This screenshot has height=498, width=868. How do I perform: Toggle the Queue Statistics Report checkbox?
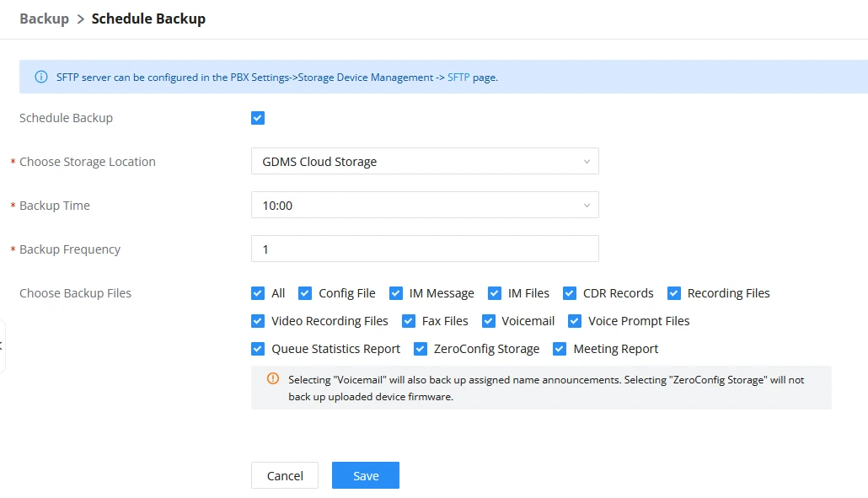[257, 349]
